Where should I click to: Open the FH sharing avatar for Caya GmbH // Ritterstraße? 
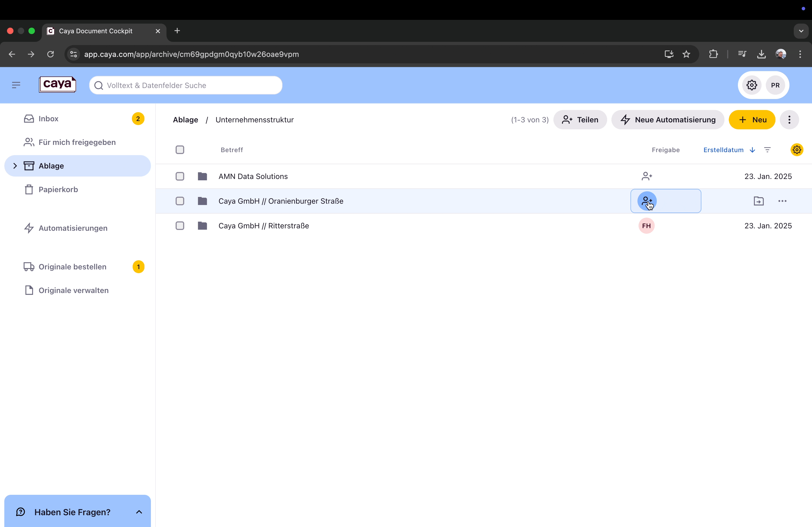click(646, 226)
